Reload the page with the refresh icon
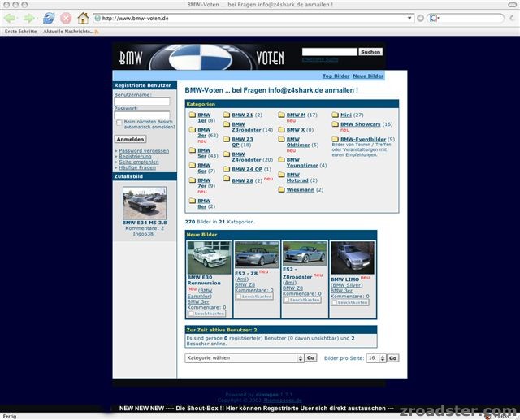The width and height of the screenshot is (520, 420). [x=49, y=18]
